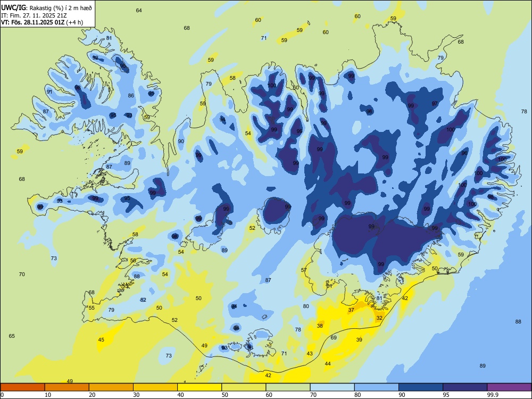Click the valid time 'VT: Fös. 28.11.2025 01Z (+4 h)'
This screenshot has height=399, width=532.
tap(42, 22)
